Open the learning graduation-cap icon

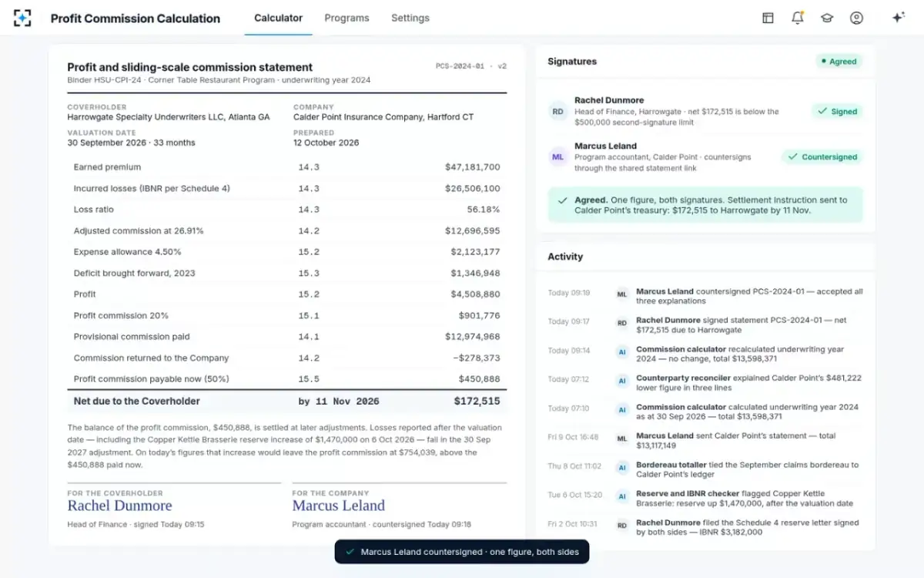[827, 18]
